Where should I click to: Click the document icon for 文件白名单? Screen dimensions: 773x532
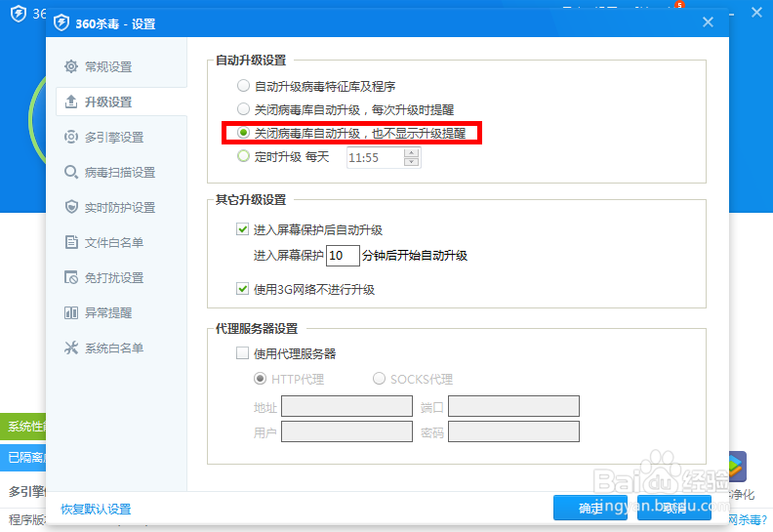pos(71,242)
